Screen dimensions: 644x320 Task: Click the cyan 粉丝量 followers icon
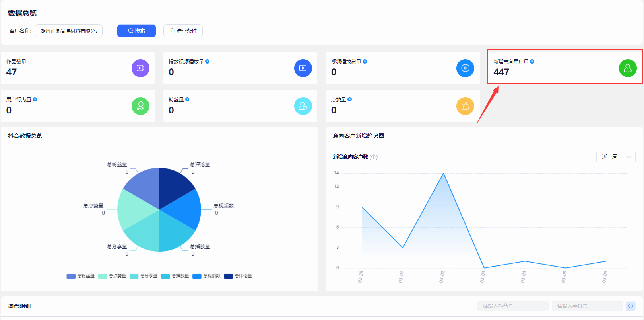pyautogui.click(x=303, y=106)
